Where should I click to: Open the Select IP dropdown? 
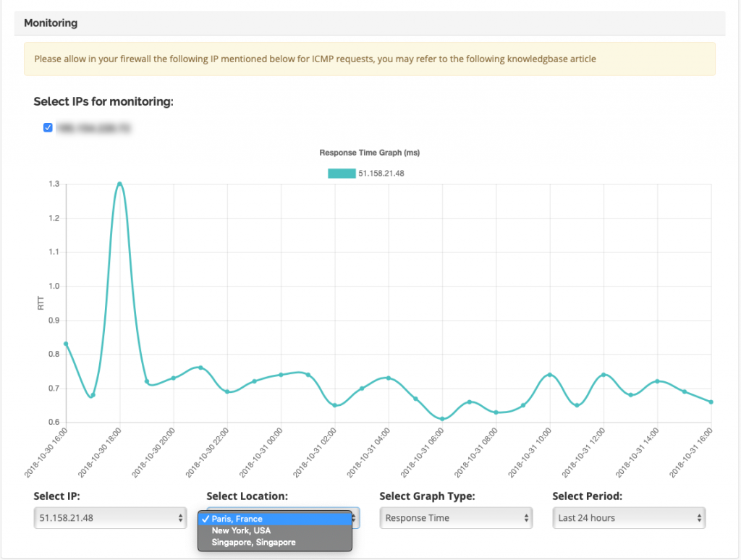[x=110, y=518]
